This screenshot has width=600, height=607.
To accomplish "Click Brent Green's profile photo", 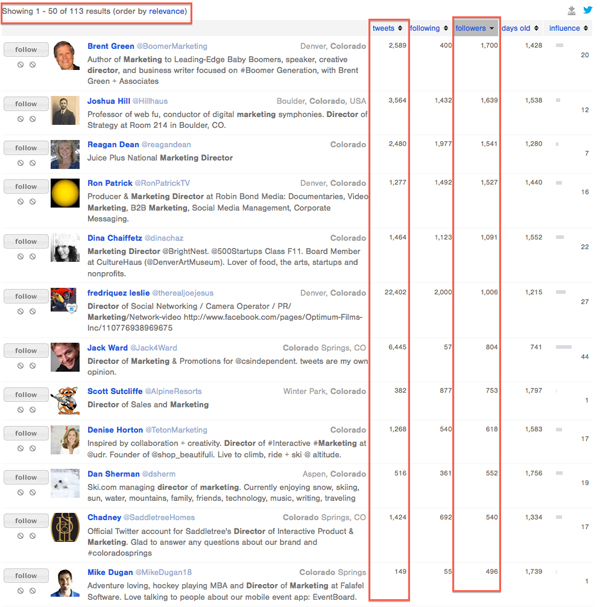I will coord(65,55).
